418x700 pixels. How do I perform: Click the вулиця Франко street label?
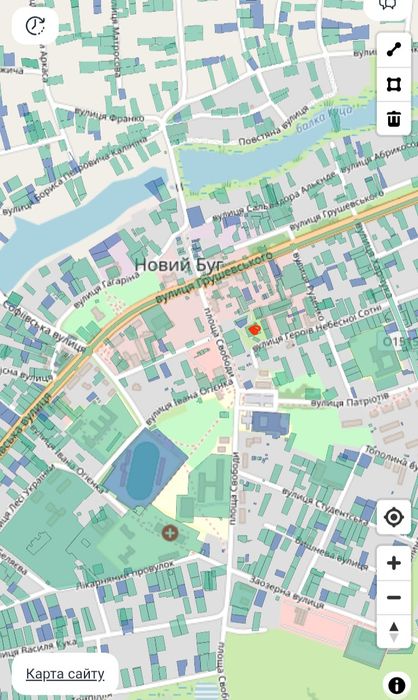(109, 115)
